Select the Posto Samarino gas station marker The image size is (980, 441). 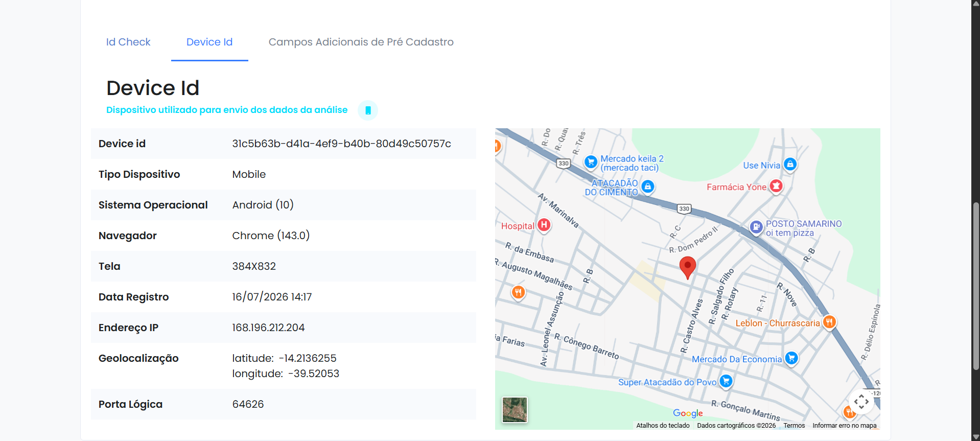pos(756,227)
